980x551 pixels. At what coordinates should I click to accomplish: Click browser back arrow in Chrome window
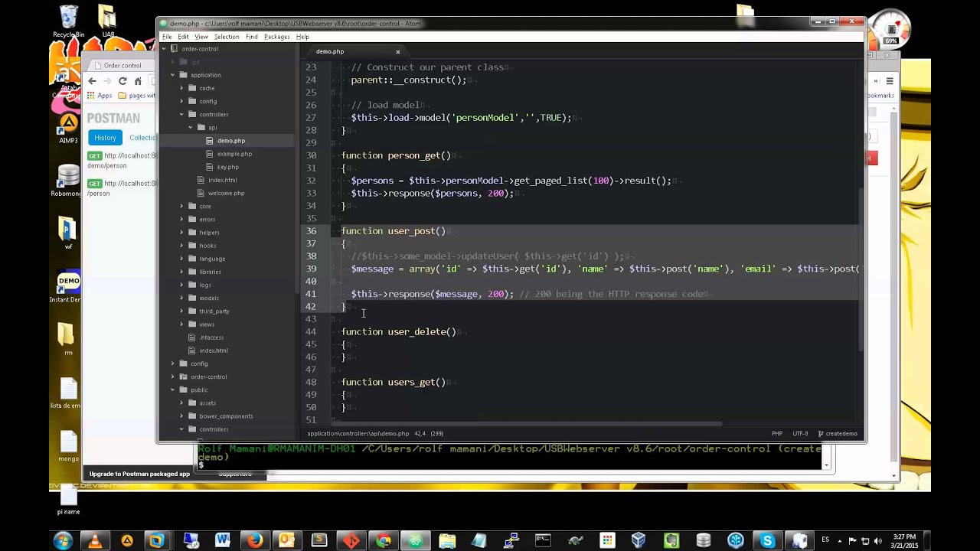click(92, 81)
